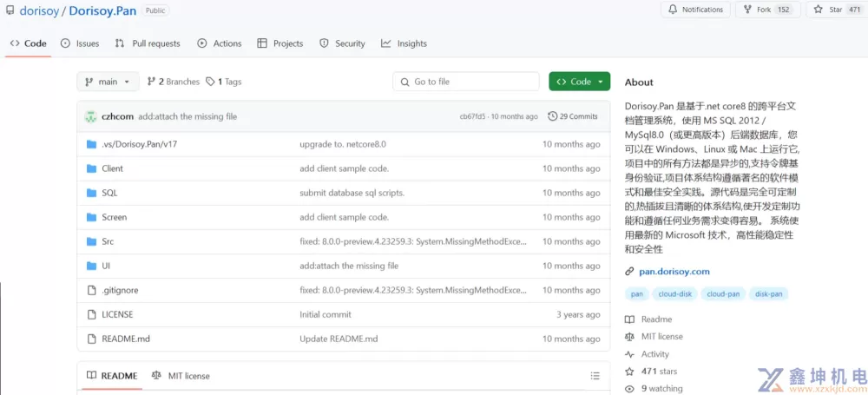Click the file icon beside .gitignore
Image resolution: width=868 pixels, height=395 pixels.
(x=92, y=290)
